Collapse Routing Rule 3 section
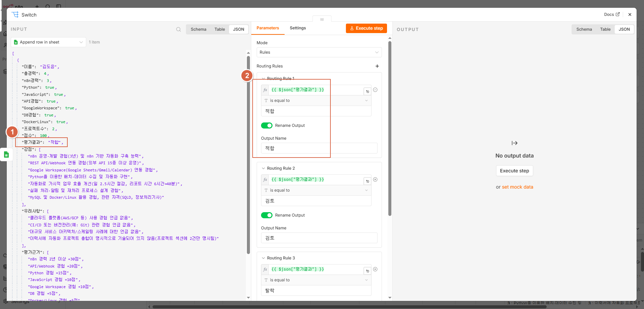644x309 pixels. pos(263,258)
